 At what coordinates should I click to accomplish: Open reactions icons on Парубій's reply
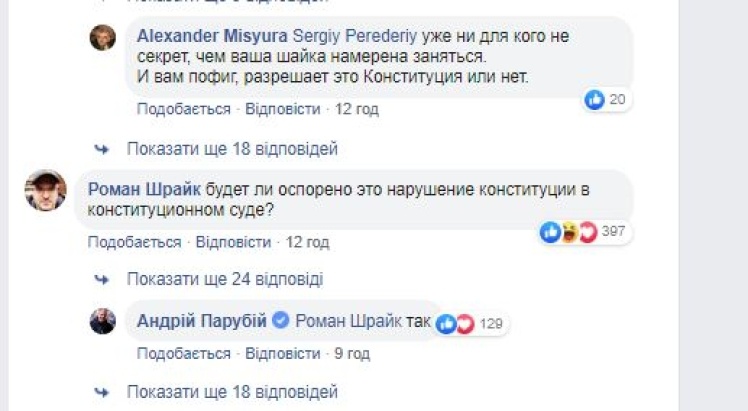click(455, 323)
